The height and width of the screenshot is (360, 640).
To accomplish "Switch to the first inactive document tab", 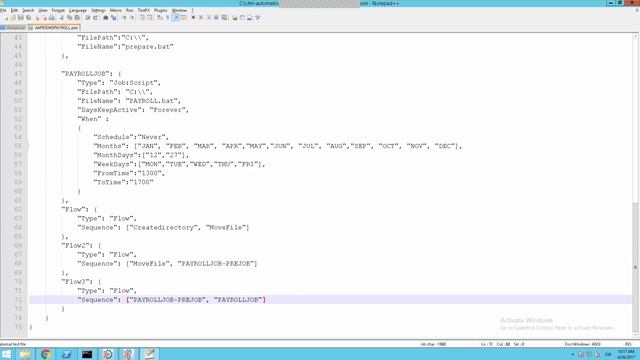I will [13, 28].
